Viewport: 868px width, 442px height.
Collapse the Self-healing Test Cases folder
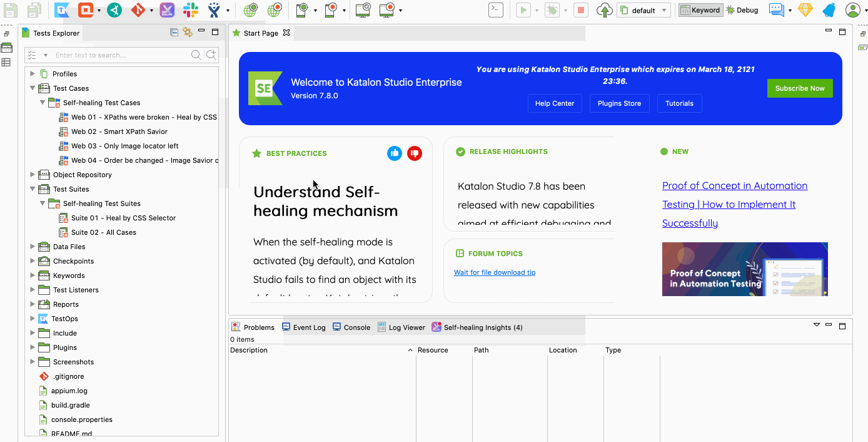tap(43, 102)
